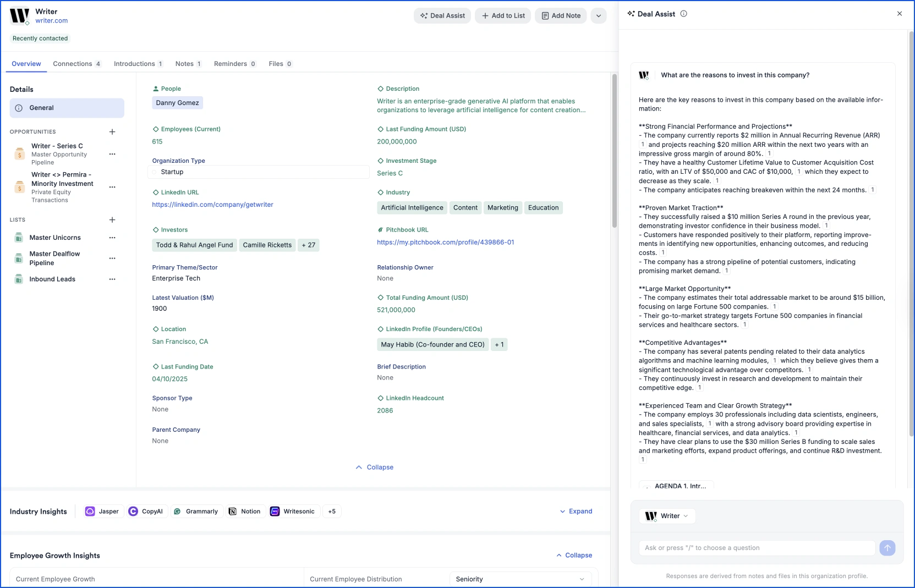Click the main content scrollbar
Viewport: 915px width, 588px height.
[614, 150]
